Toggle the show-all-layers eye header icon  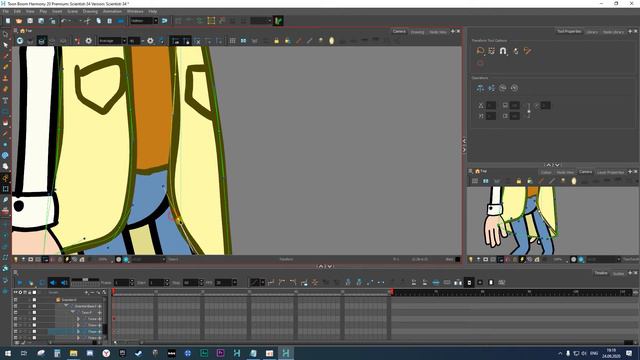click(x=16, y=292)
